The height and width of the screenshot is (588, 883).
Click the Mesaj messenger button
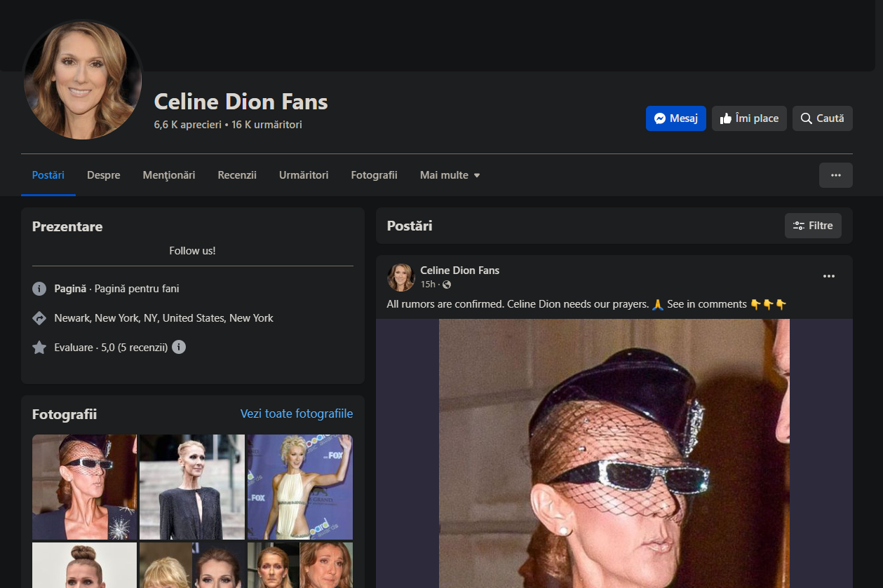click(x=675, y=118)
